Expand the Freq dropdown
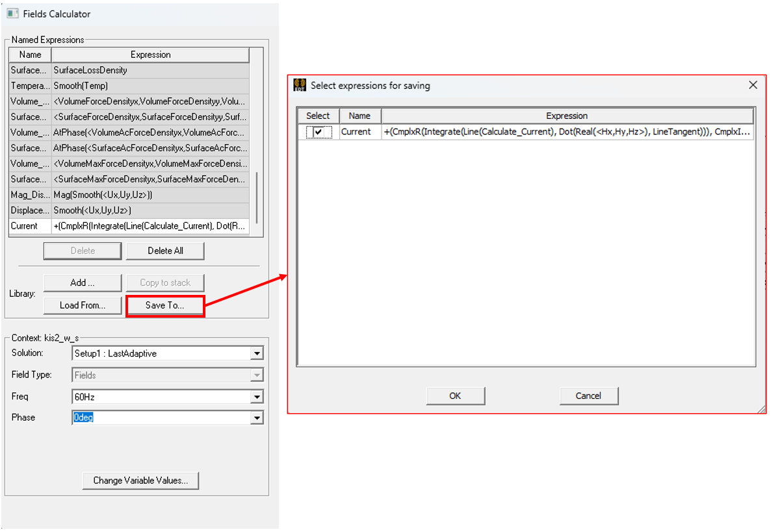 click(x=257, y=397)
